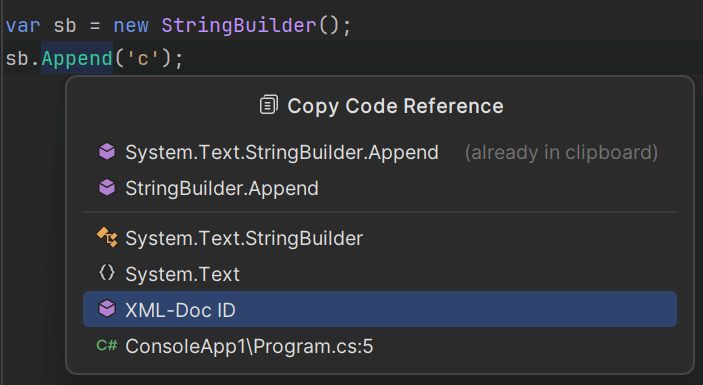Screen dimensions: 703x385
Task: Click the green C# file icon
Action: coord(107,346)
